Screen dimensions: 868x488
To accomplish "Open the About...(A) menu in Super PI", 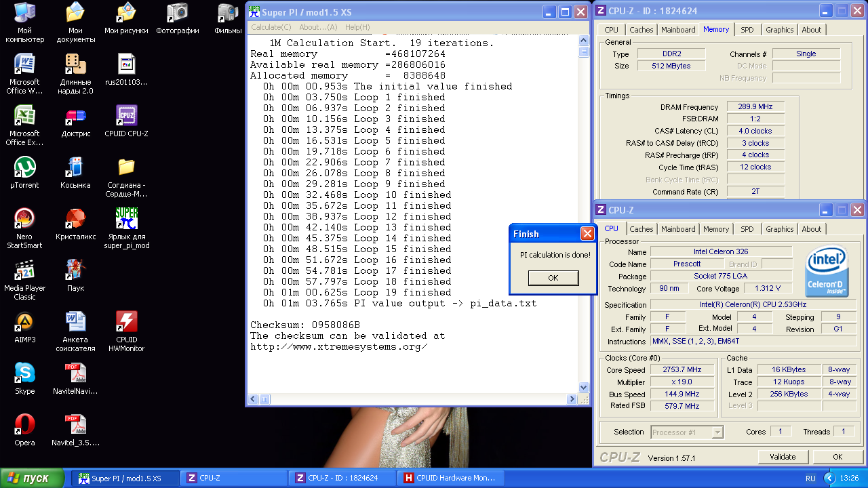I will (318, 27).
